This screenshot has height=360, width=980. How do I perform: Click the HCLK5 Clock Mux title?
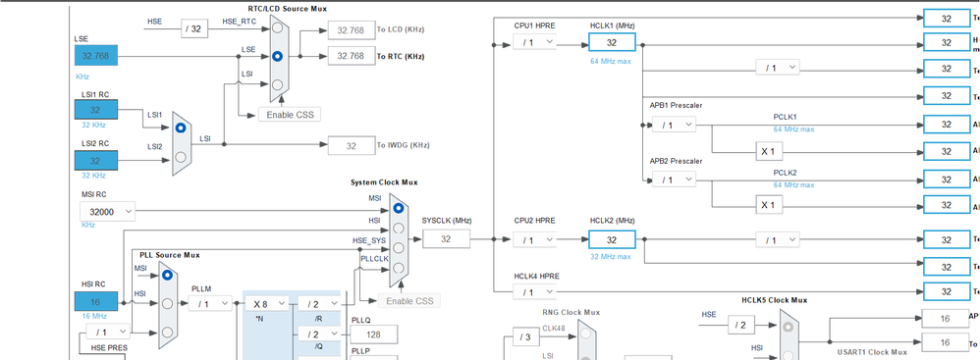(774, 300)
